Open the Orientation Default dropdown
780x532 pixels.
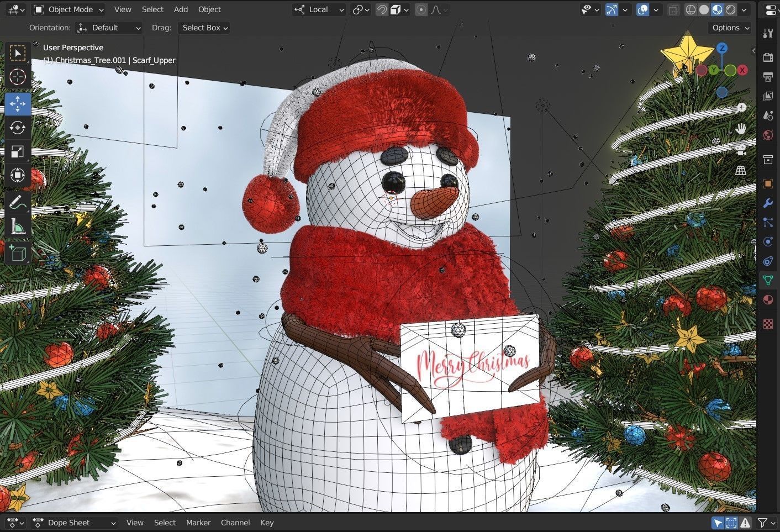coord(109,28)
